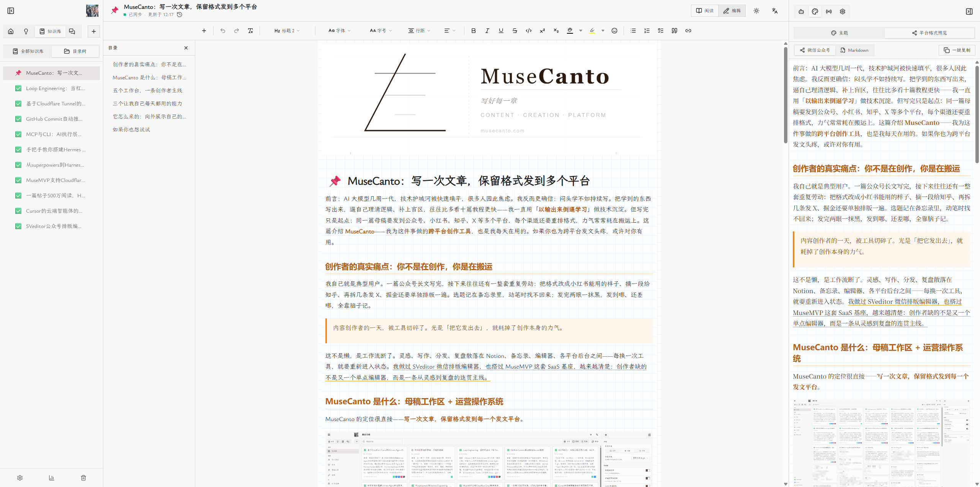Insert a bulleted list
980x487 pixels.
633,31
